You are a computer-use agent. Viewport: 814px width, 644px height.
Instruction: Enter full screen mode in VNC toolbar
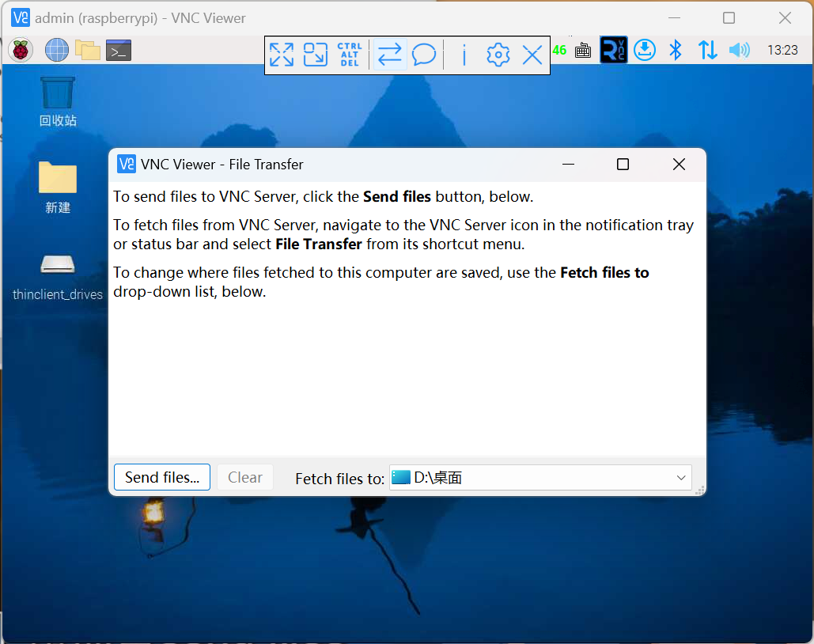coord(282,55)
